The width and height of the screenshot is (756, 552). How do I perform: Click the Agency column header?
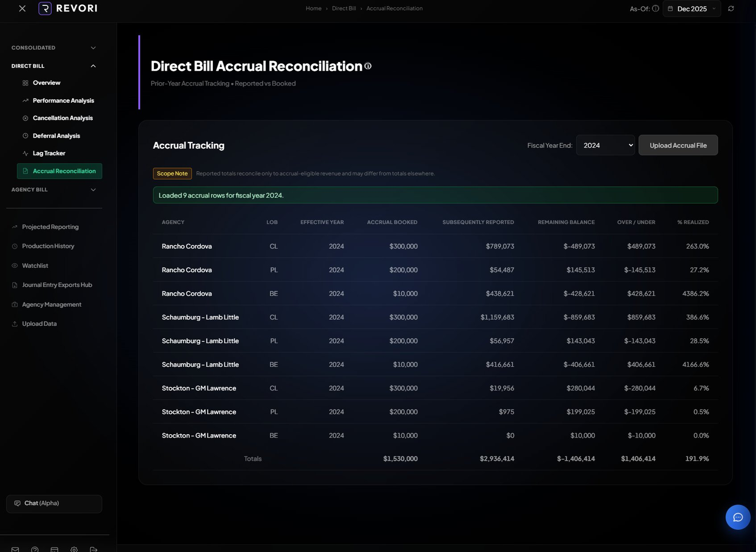[173, 223]
